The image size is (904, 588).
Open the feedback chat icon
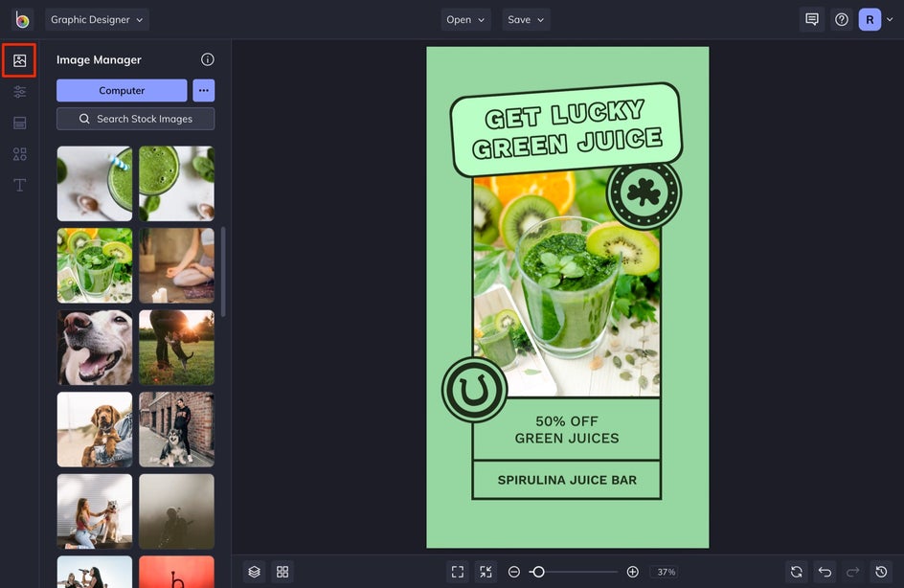812,19
